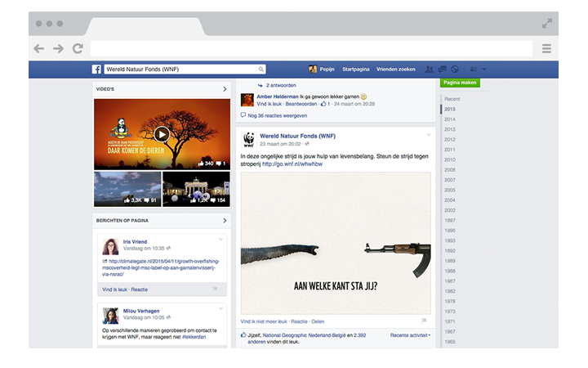Open Vrienden zoeken
The image size is (588, 368).
[395, 69]
